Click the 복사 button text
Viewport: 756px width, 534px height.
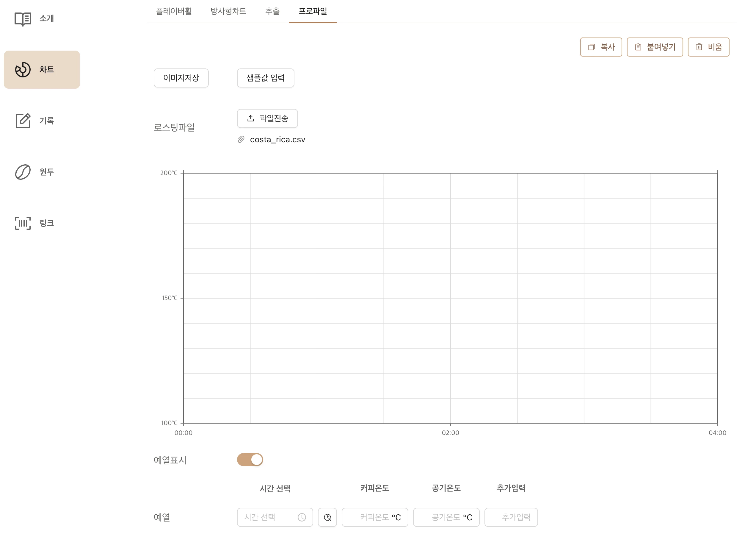coord(608,47)
